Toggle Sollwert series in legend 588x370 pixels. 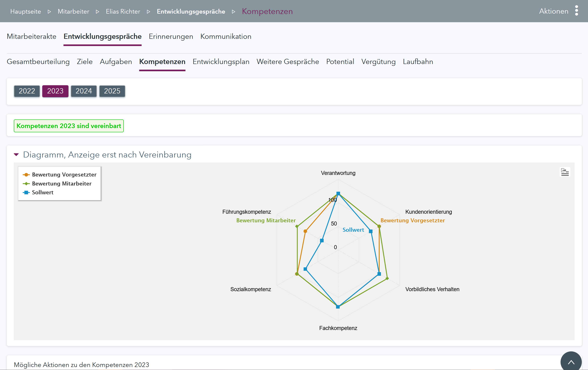pyautogui.click(x=42, y=192)
